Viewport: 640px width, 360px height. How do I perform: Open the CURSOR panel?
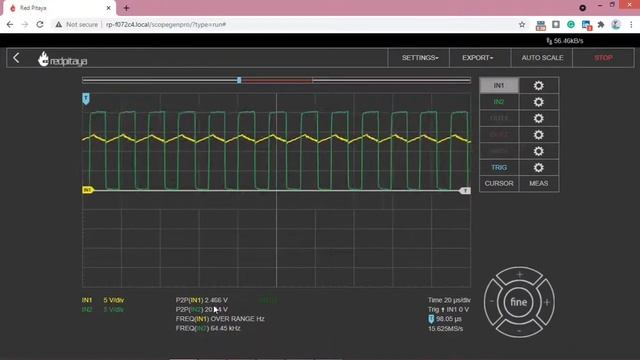pyautogui.click(x=499, y=184)
